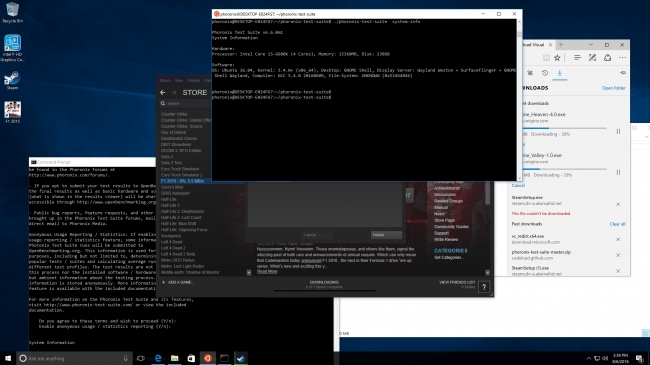Pause the Valley-1.0.exe download
The height and width of the screenshot is (365, 650).
[x=618, y=172]
